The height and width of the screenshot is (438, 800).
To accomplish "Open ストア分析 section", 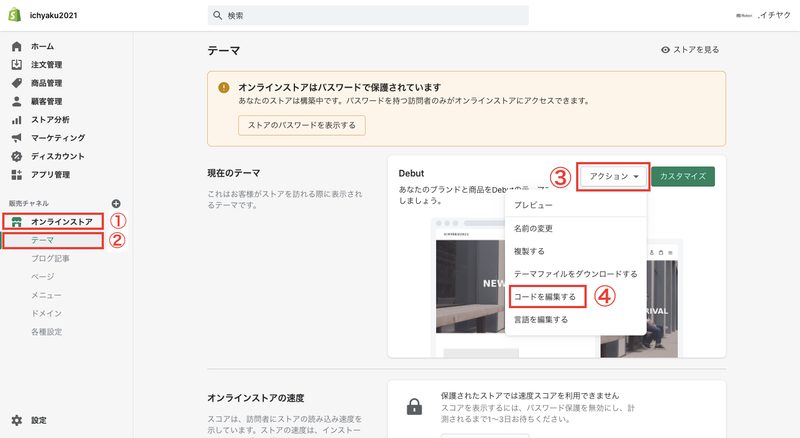I will click(x=50, y=119).
